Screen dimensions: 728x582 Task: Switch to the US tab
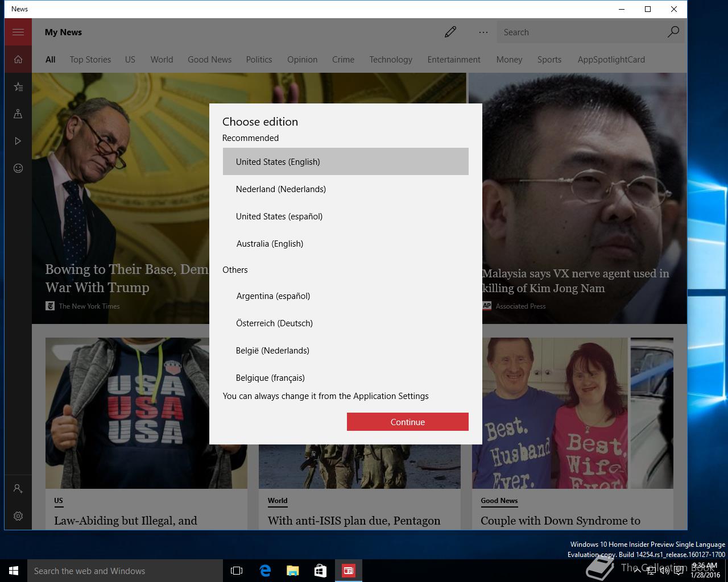tap(130, 60)
